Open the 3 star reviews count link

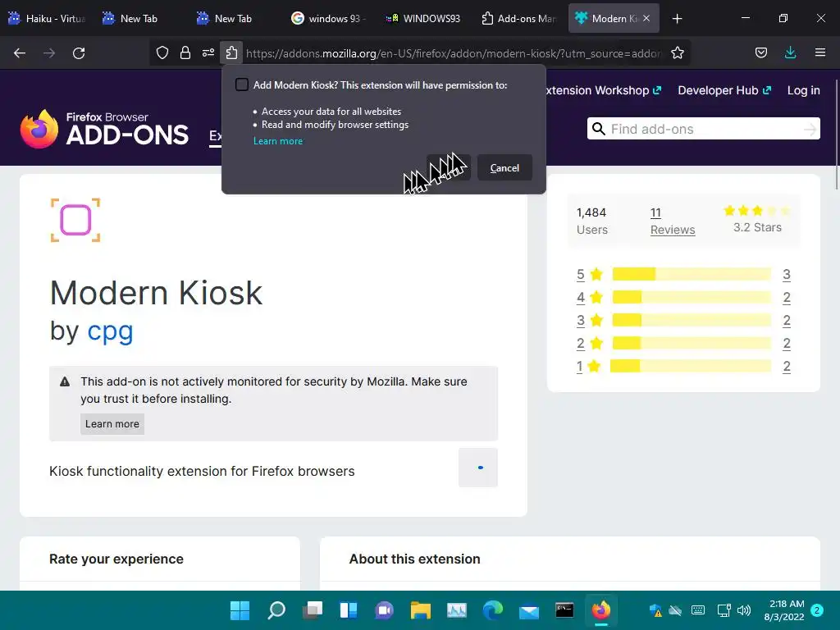coord(787,321)
